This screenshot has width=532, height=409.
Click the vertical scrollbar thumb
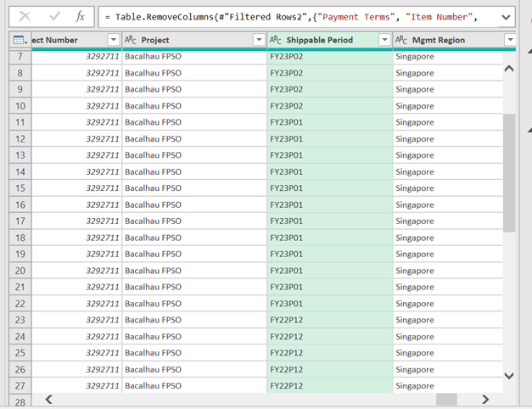click(509, 173)
